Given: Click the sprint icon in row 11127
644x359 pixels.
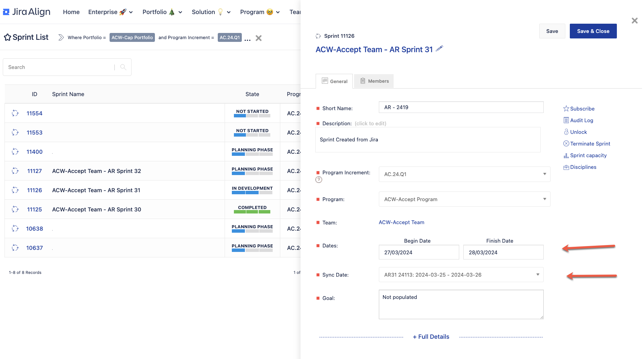Looking at the screenshot, I should [x=15, y=171].
